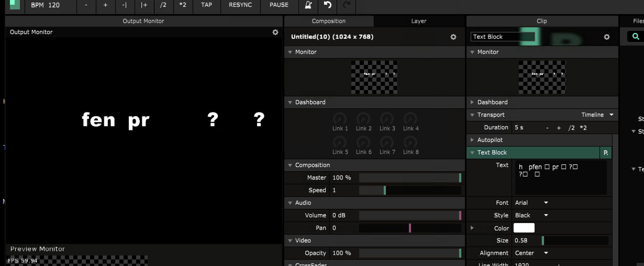Open clip settings gear icon
Screen dimensions: 644x266
(x=607, y=37)
